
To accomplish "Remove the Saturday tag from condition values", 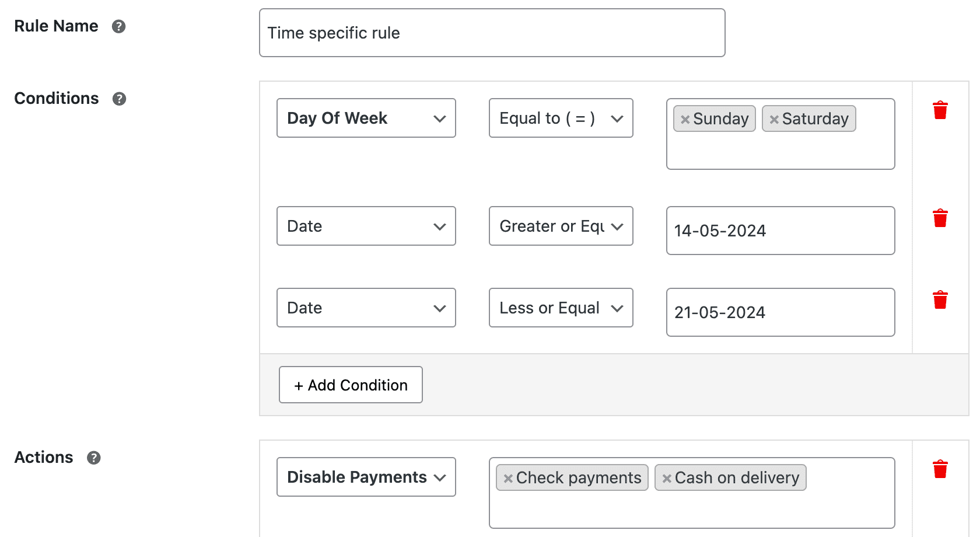I will pyautogui.click(x=774, y=118).
